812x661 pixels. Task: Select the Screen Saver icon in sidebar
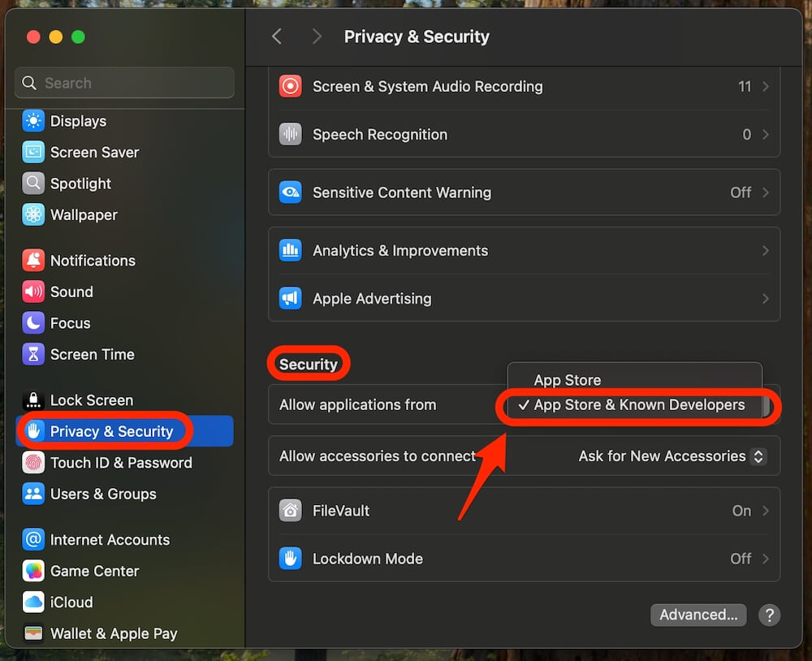click(33, 152)
